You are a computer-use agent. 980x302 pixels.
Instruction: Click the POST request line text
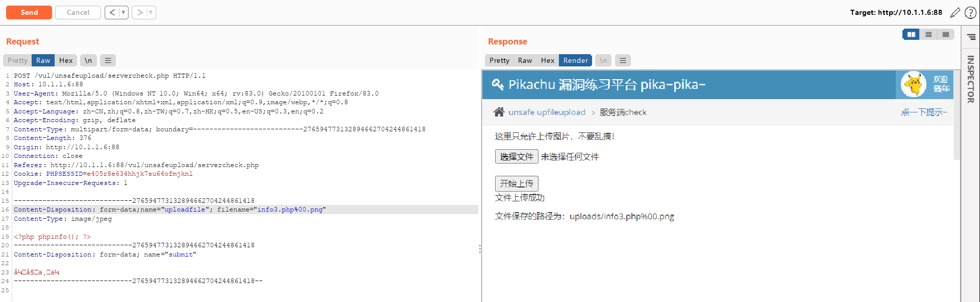[x=110, y=76]
